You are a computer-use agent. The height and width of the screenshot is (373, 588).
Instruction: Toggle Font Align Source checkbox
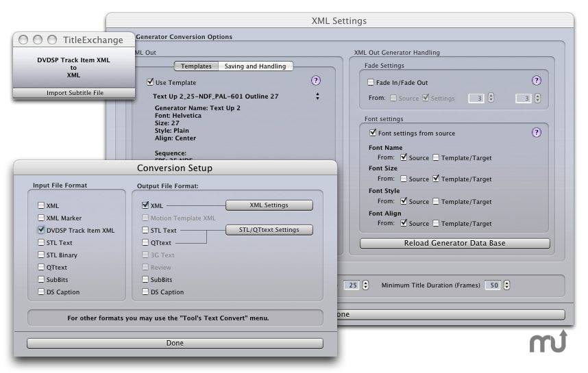tap(404, 223)
